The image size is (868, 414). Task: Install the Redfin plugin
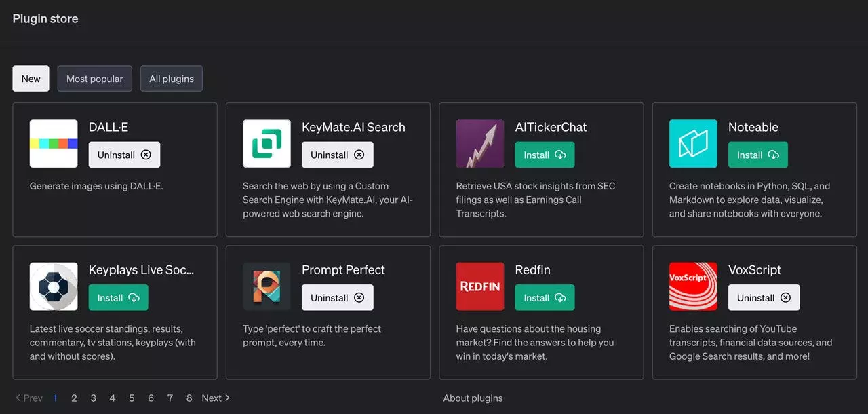click(545, 297)
